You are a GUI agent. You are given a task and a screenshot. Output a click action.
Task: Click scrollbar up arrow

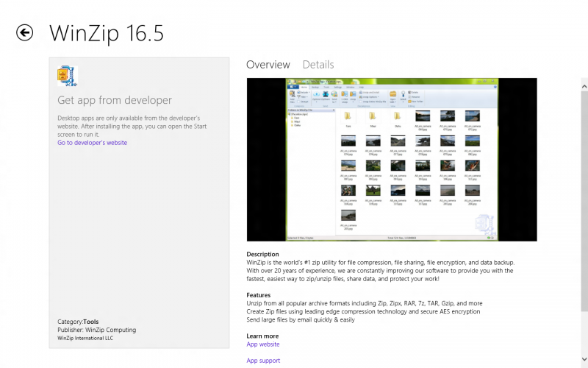pos(584,87)
